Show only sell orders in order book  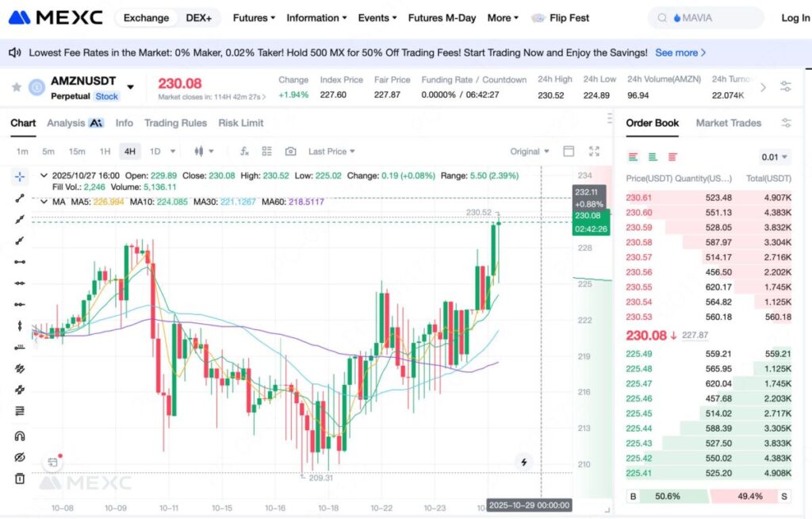click(x=672, y=157)
